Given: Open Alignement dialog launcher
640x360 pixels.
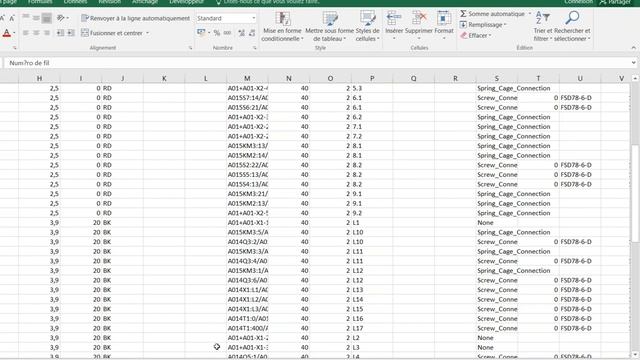Looking at the screenshot, I should coord(190,48).
